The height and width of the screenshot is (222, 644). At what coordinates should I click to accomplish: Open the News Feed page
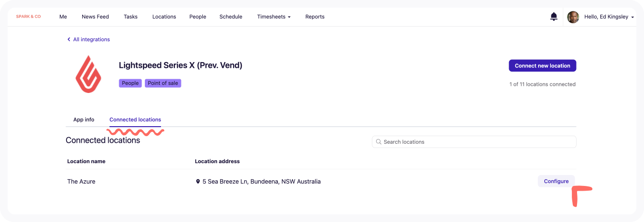pyautogui.click(x=95, y=17)
